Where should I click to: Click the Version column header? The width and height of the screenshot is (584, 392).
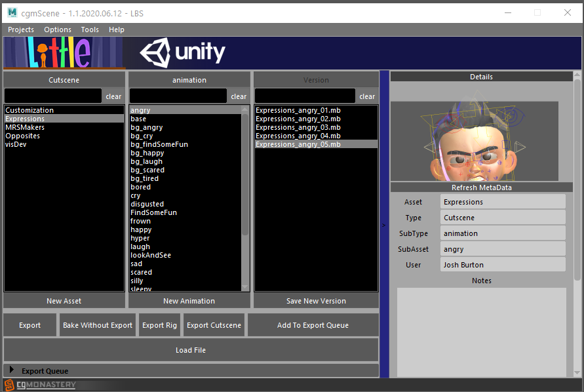[x=316, y=80]
